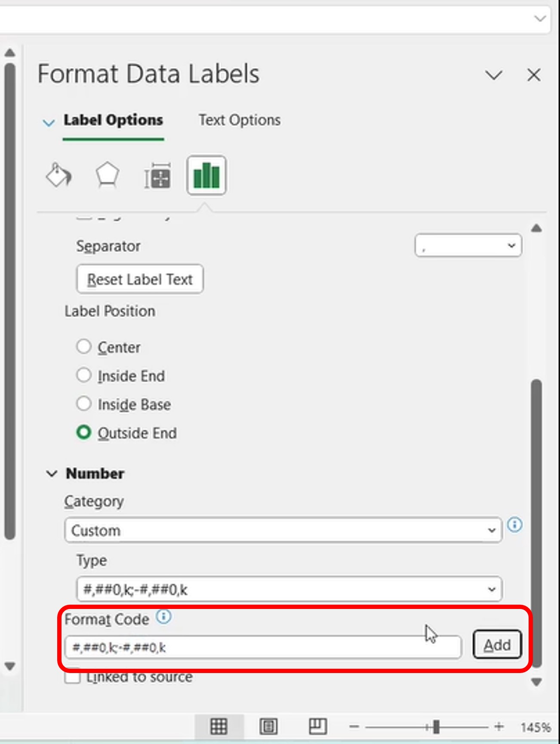
Task: Open the Category dropdown showing Custom
Action: 283,530
